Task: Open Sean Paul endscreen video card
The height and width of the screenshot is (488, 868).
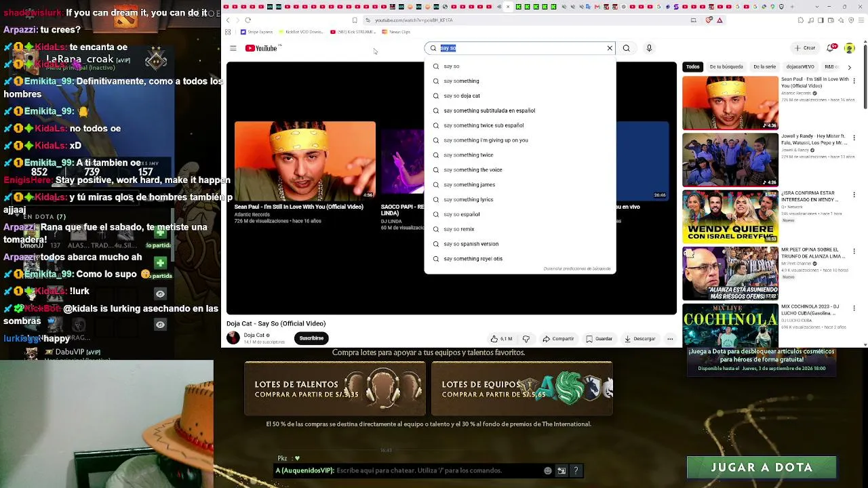Action: pos(305,161)
